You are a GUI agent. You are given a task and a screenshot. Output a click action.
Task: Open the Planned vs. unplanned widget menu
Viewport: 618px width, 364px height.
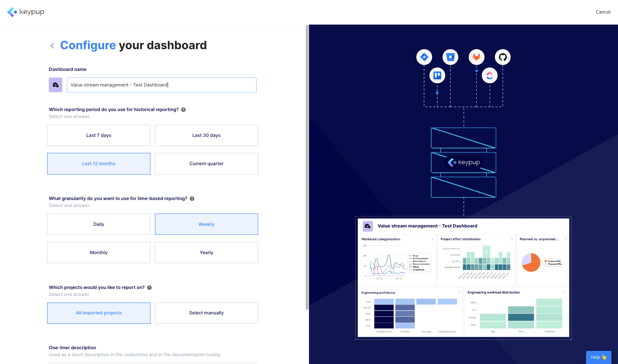pos(565,239)
